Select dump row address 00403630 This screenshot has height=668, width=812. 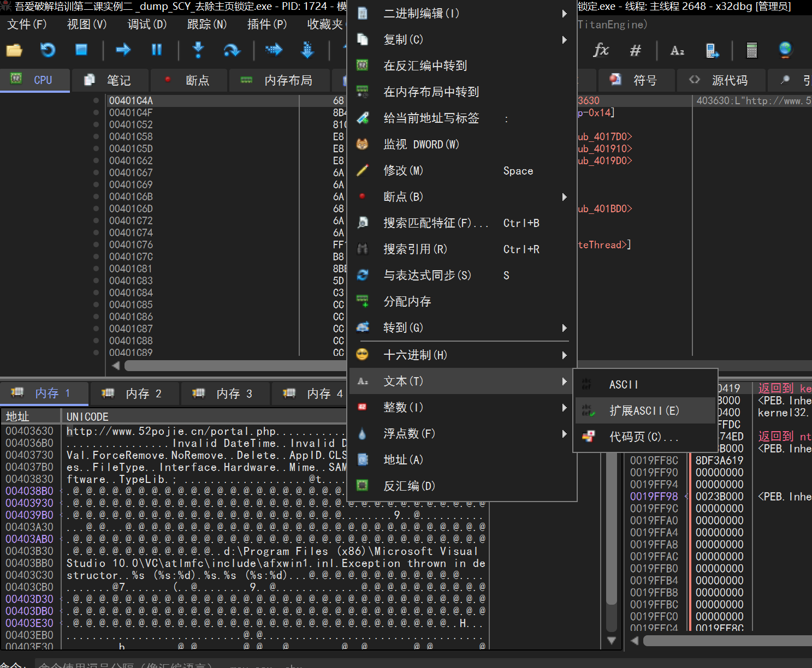[29, 431]
